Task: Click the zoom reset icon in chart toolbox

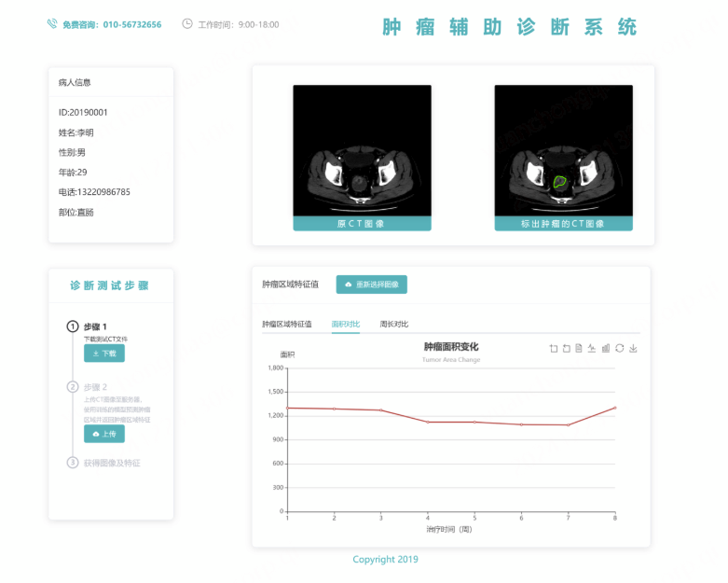Action: coord(567,349)
